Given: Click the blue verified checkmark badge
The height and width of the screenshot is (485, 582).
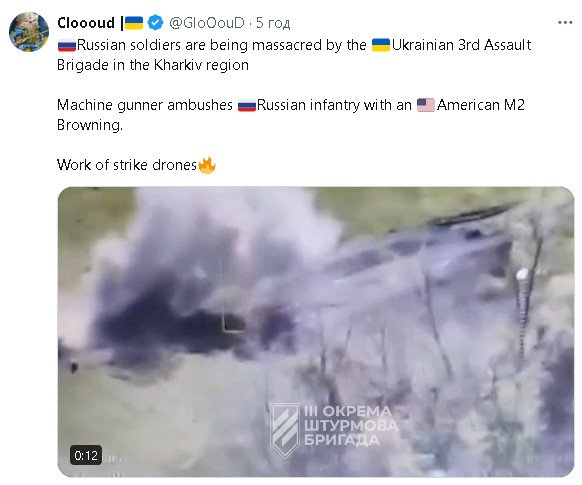Looking at the screenshot, I should click(x=155, y=23).
